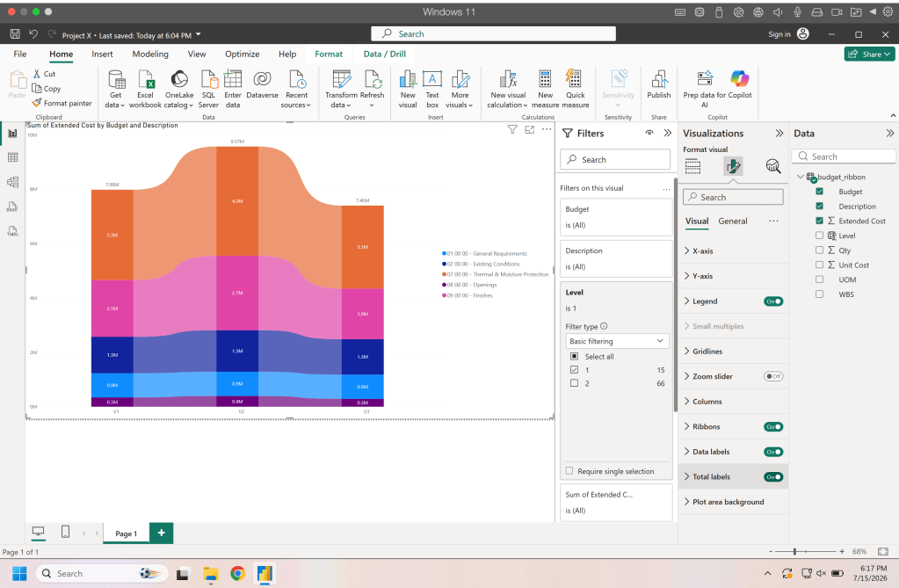Open the Modeling ribbon tab
The width and height of the screenshot is (899, 588).
pyautogui.click(x=150, y=54)
